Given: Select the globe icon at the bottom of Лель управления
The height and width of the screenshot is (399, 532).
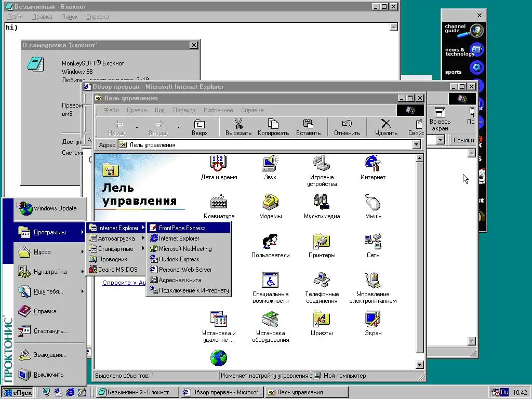Looking at the screenshot, I should 219,358.
